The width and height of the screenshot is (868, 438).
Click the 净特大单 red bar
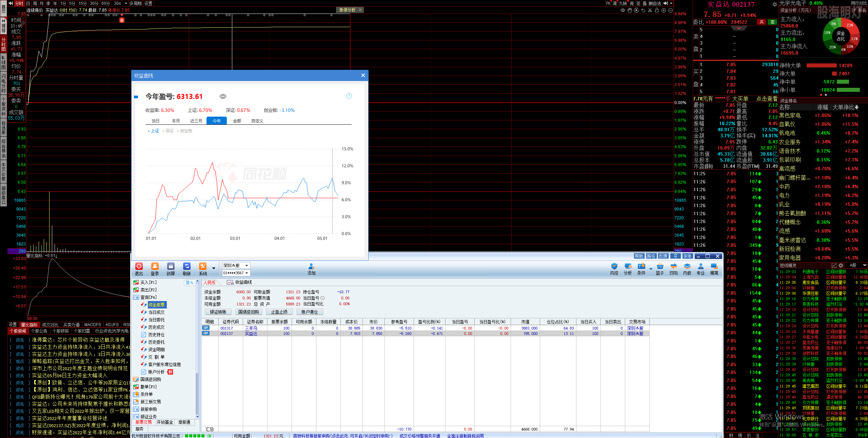click(822, 66)
